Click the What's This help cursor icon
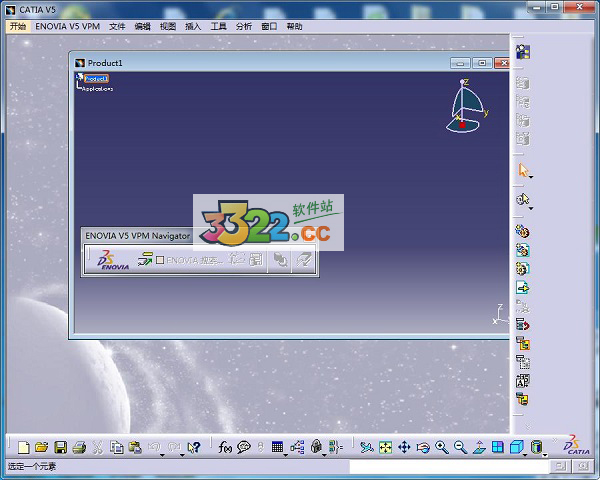The width and height of the screenshot is (600, 480). pos(194,447)
